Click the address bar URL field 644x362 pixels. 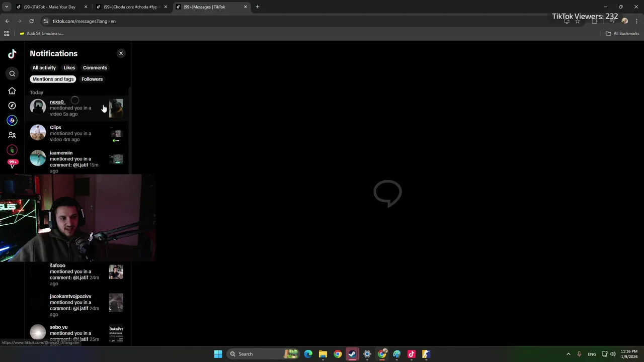click(x=302, y=21)
